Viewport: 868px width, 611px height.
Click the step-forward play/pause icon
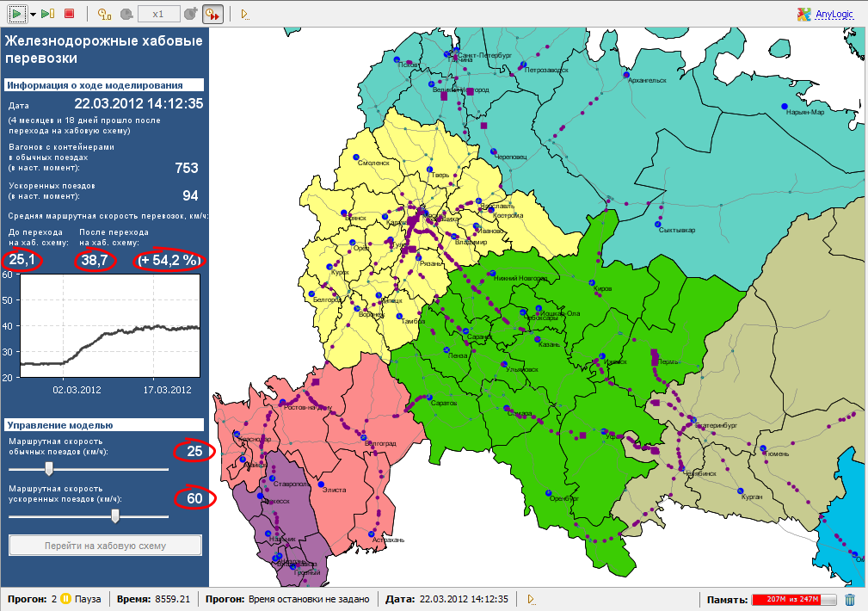point(47,13)
